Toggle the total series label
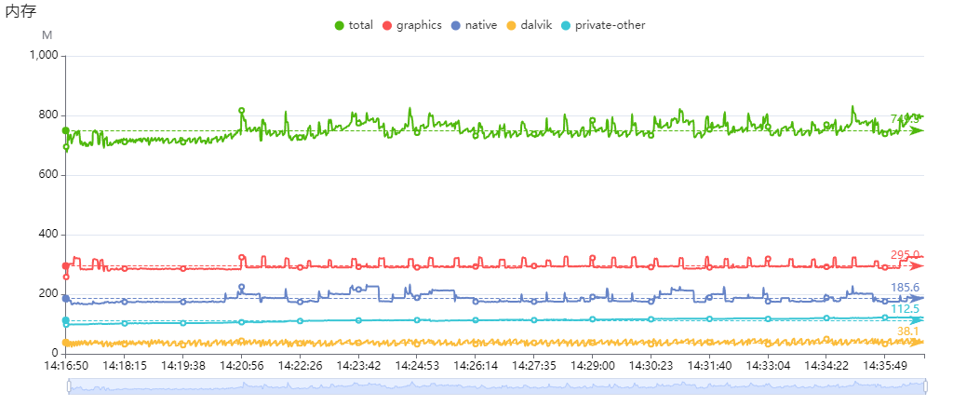Image resolution: width=980 pixels, height=419 pixels. click(360, 25)
